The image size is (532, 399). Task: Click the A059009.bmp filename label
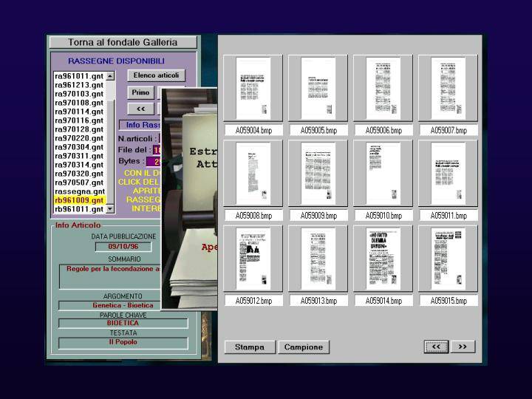[x=319, y=216]
